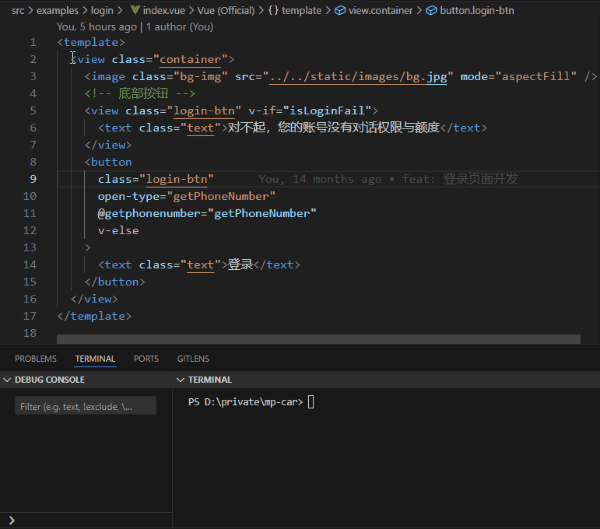Screen dimensions: 600x529
Task: Open button.login-btn breadcrumb symbol
Action: pyautogui.click(x=477, y=10)
